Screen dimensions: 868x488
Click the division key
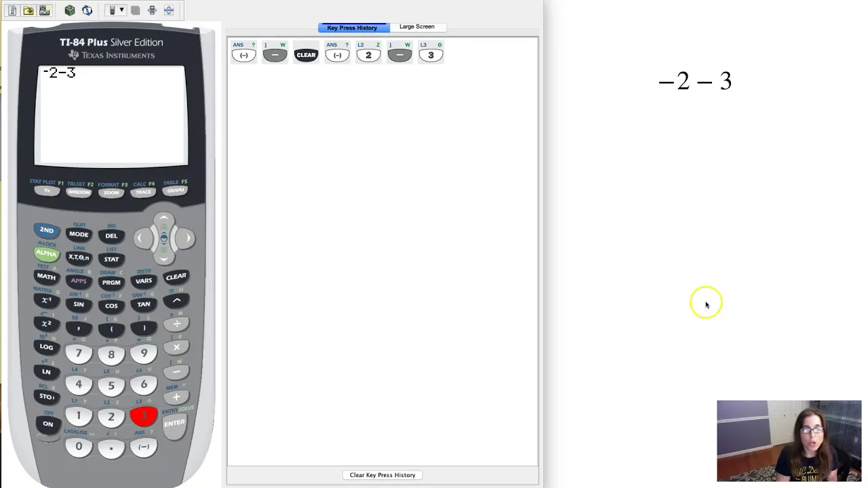click(176, 324)
